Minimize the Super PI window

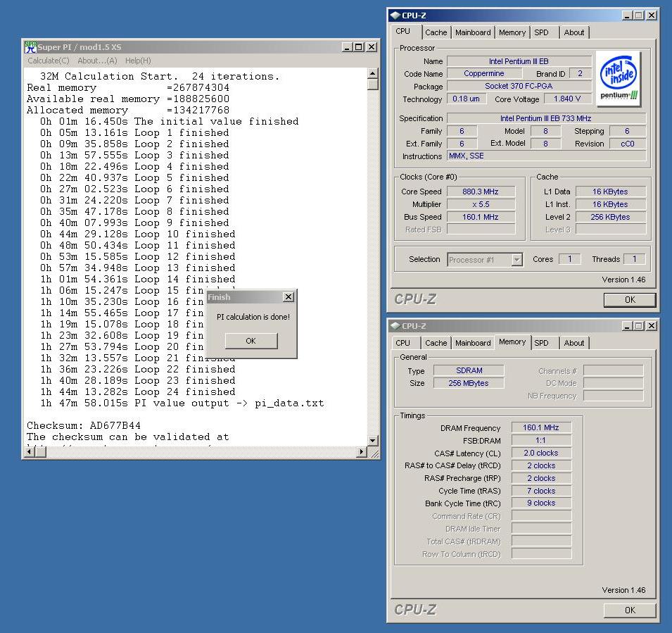348,47
